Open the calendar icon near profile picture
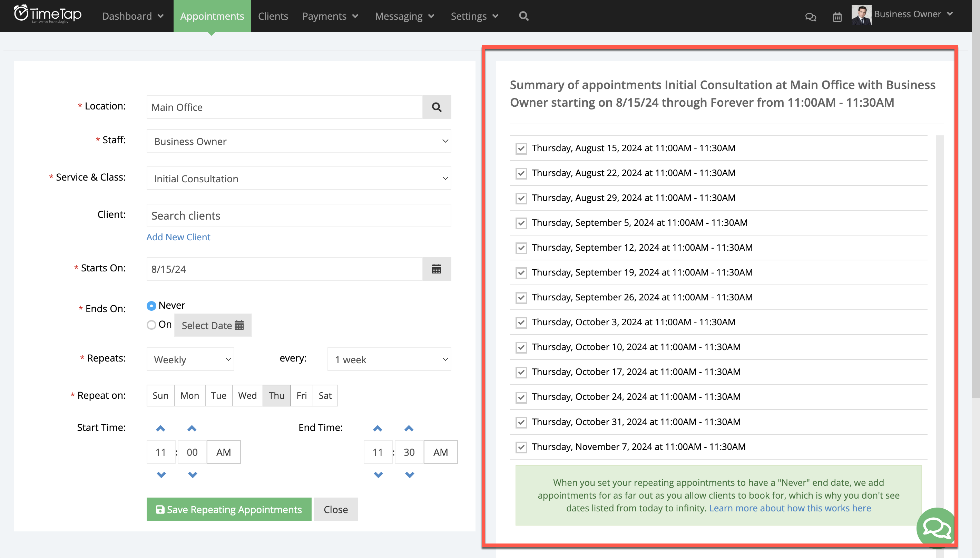Viewport: 980px width, 558px height. click(837, 17)
